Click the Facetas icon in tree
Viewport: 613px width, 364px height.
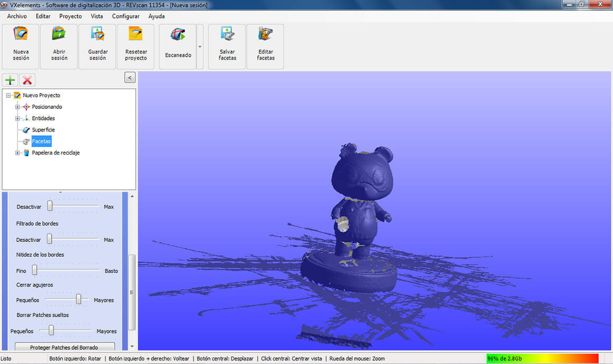point(26,141)
